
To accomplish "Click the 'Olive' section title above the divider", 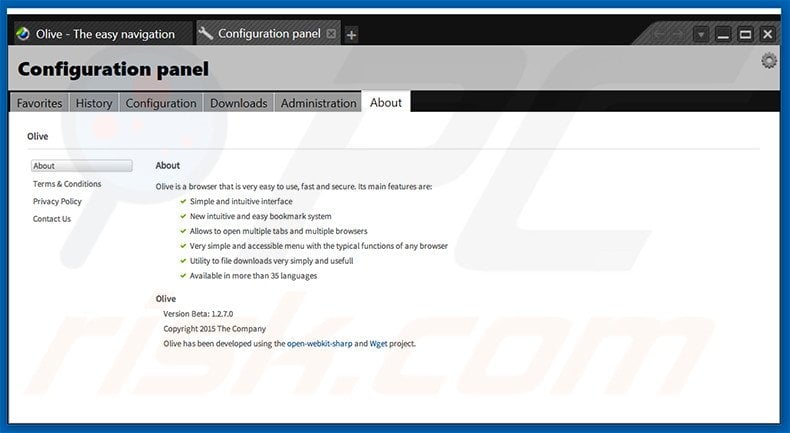I will click(x=38, y=136).
